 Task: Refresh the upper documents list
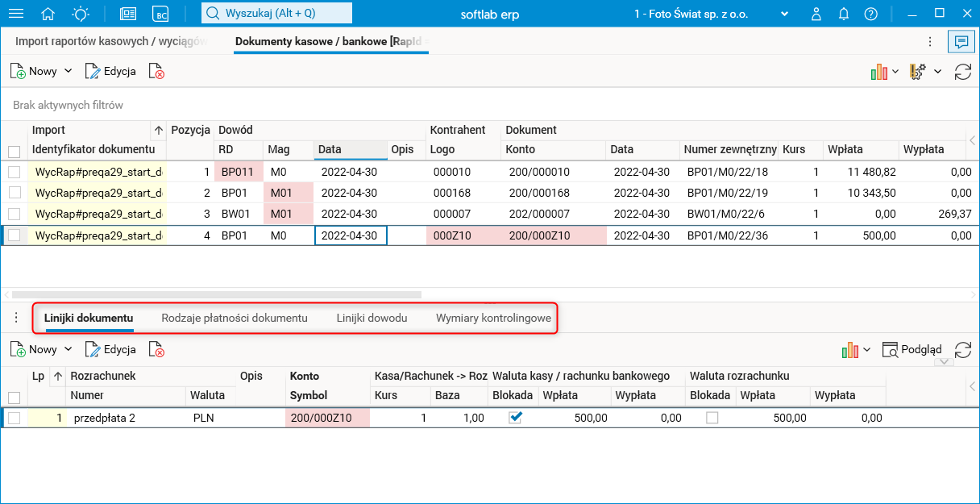(x=962, y=72)
